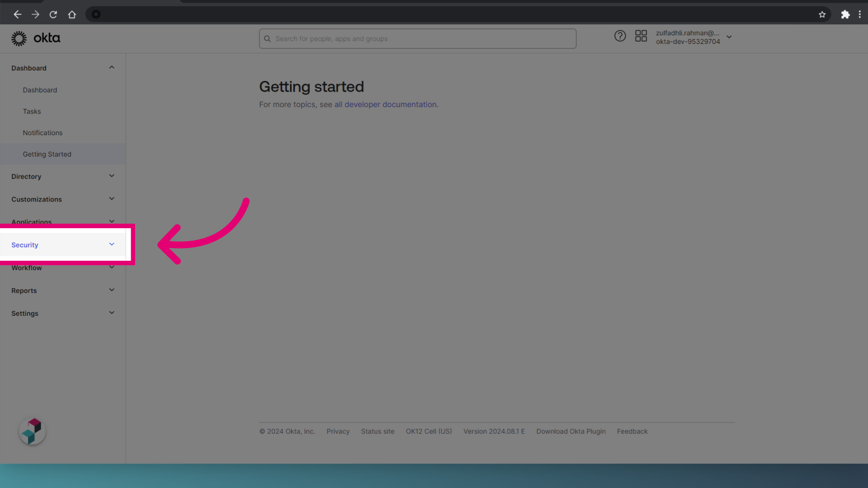Expand the Directory section chevron
Viewport: 868px width, 488px height.
click(x=112, y=176)
